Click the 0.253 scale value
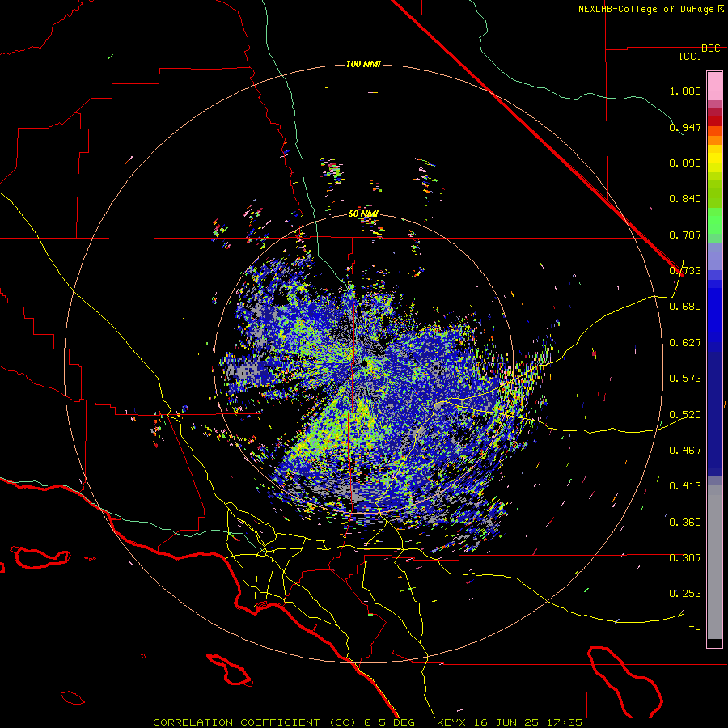The width and height of the screenshot is (728, 728). 685,594
